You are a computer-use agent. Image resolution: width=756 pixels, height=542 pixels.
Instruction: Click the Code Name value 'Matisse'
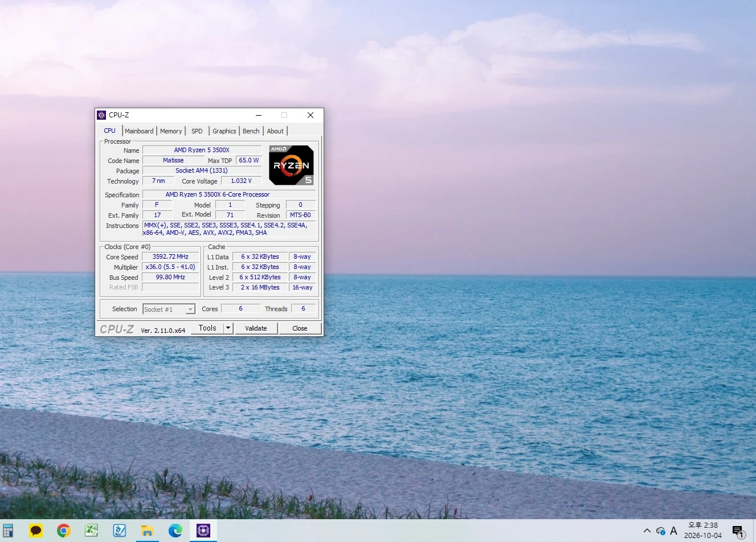click(173, 160)
